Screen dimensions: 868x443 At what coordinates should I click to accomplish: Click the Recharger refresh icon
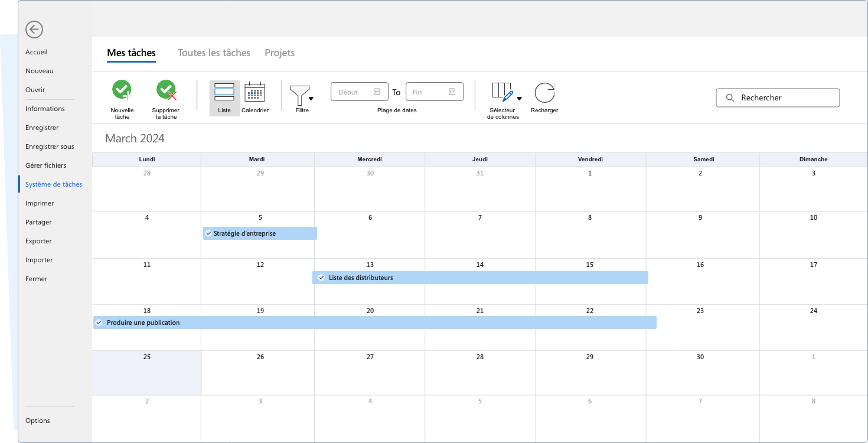(544, 93)
